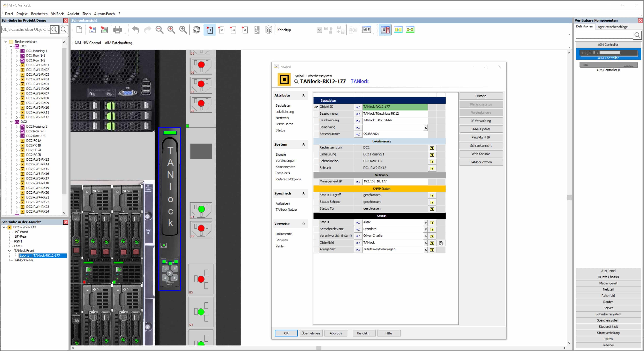Click the zoom out magnifier icon
644x351 pixels.
point(159,30)
